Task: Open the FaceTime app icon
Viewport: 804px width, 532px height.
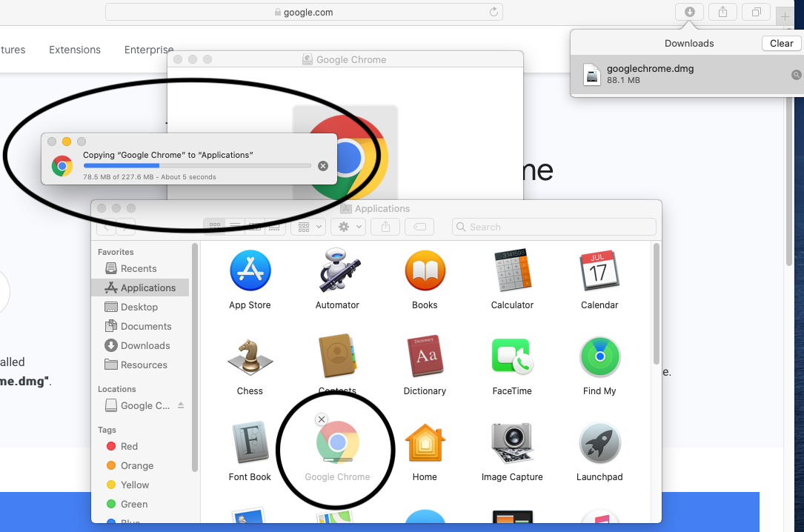Action: pyautogui.click(x=512, y=356)
